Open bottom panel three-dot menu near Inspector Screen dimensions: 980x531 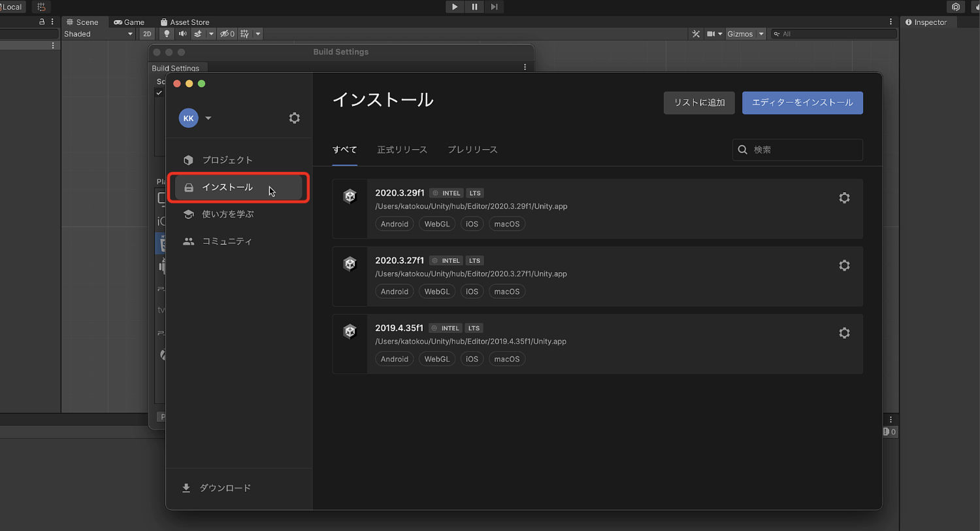pos(890,419)
